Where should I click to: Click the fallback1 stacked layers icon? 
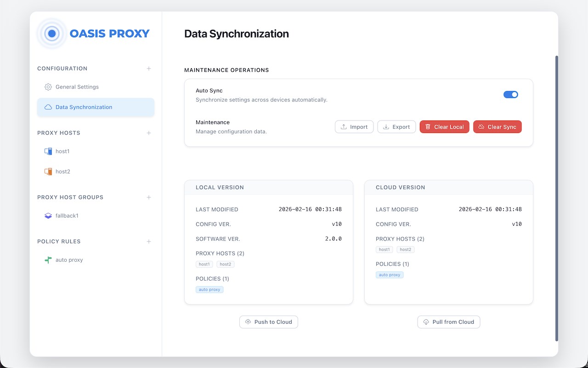tap(48, 216)
